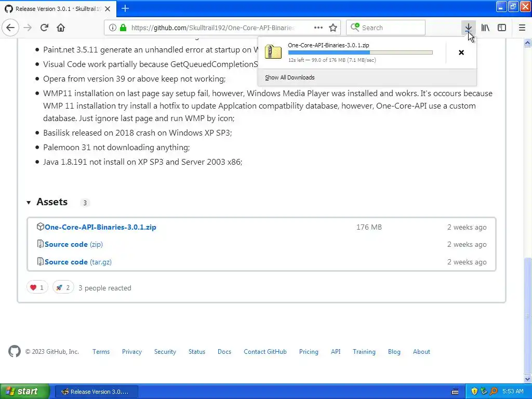Toggle the heart reaction button

pos(37,288)
